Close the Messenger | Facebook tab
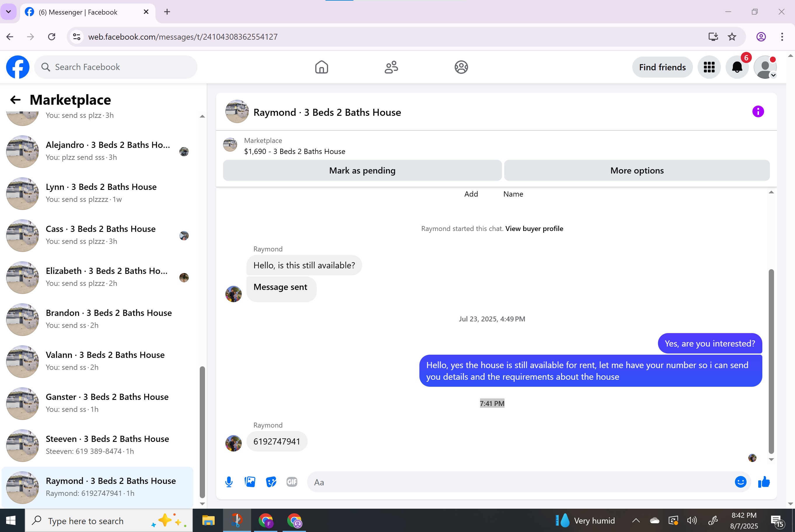795x532 pixels. coord(146,12)
